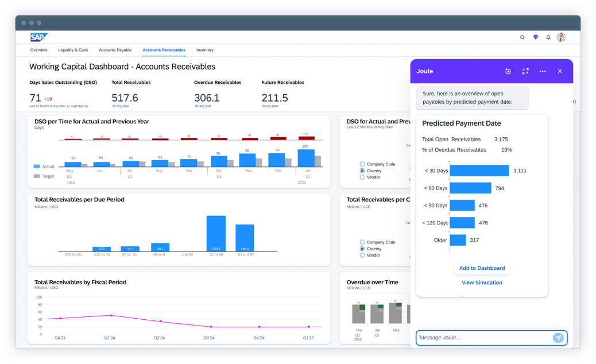Close the Joule panel
Image resolution: width=596 pixels, height=364 pixels.
560,71
